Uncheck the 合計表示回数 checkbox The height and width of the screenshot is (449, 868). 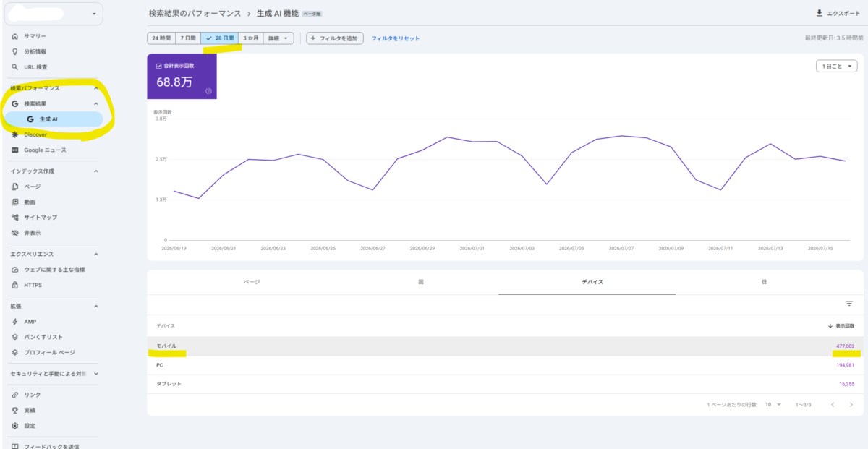(159, 66)
